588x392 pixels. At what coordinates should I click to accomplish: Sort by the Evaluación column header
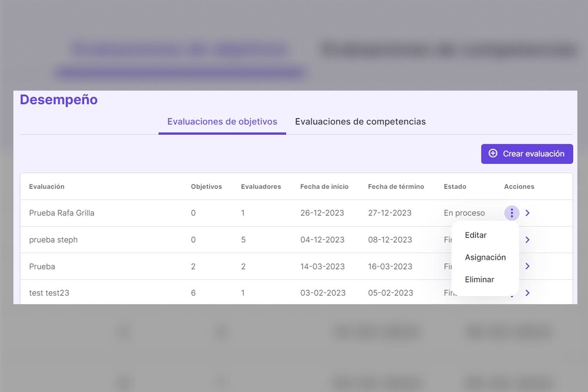(47, 187)
